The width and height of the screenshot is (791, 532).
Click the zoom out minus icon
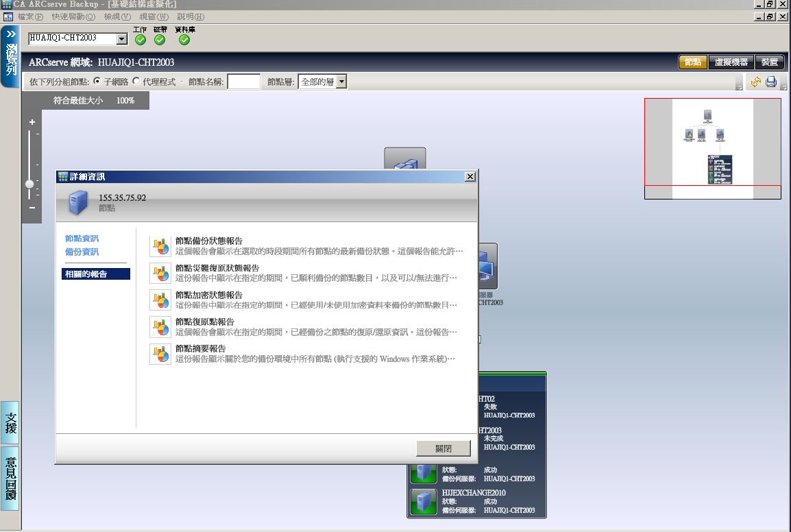[x=32, y=208]
